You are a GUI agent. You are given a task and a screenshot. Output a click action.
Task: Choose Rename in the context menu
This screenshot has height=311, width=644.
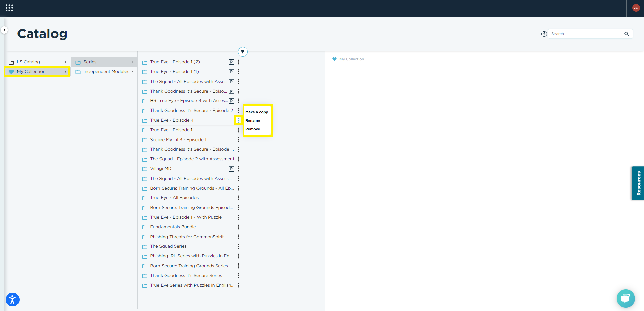pos(253,120)
